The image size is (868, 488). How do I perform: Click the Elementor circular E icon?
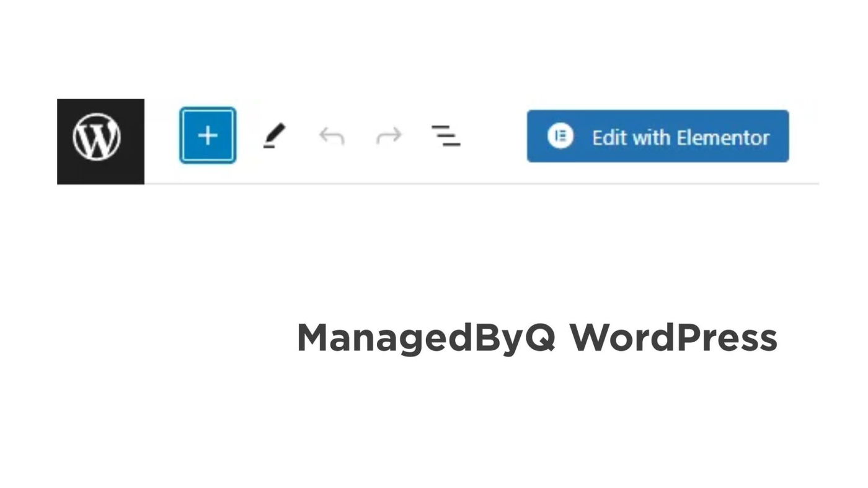pyautogui.click(x=560, y=136)
